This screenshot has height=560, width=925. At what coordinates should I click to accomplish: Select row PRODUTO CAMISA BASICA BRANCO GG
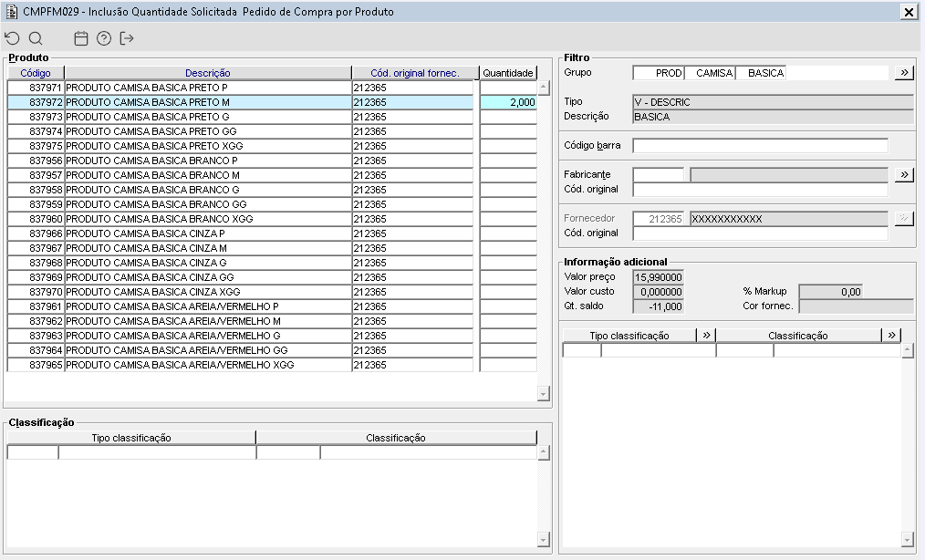click(x=240, y=204)
